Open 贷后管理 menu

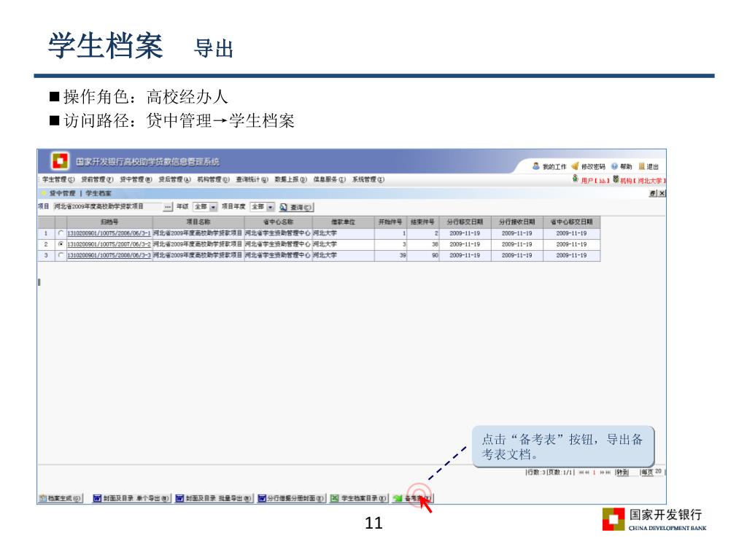(174, 179)
